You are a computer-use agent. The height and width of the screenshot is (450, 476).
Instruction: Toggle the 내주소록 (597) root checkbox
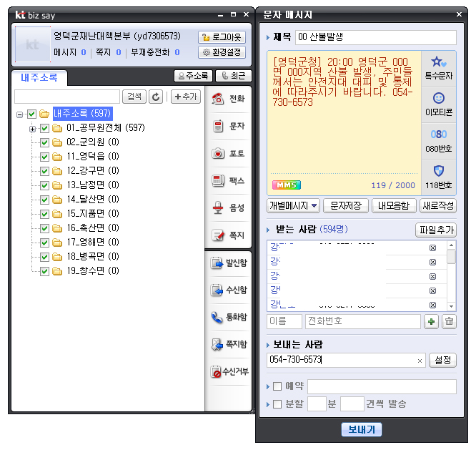point(31,114)
